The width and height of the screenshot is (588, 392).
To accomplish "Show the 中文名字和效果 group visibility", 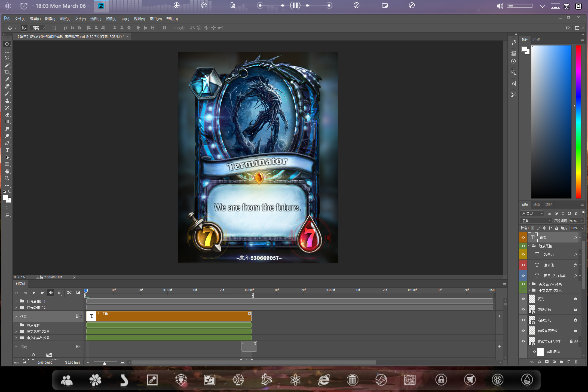I will click(x=523, y=290).
